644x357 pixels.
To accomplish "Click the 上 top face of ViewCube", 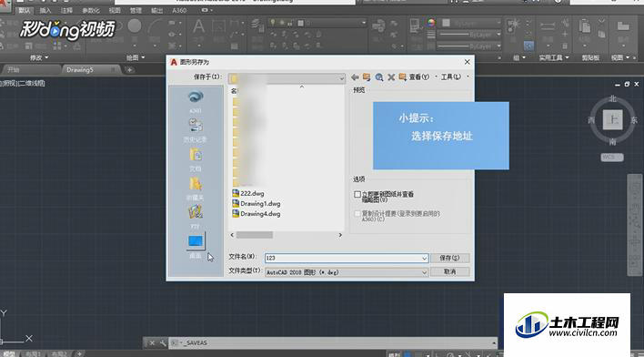I will point(613,119).
